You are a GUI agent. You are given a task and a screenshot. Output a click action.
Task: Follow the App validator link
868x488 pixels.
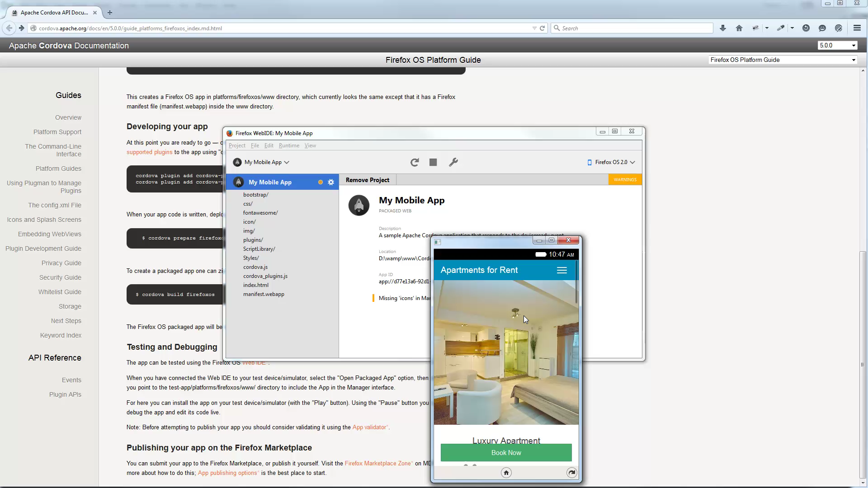click(x=369, y=427)
